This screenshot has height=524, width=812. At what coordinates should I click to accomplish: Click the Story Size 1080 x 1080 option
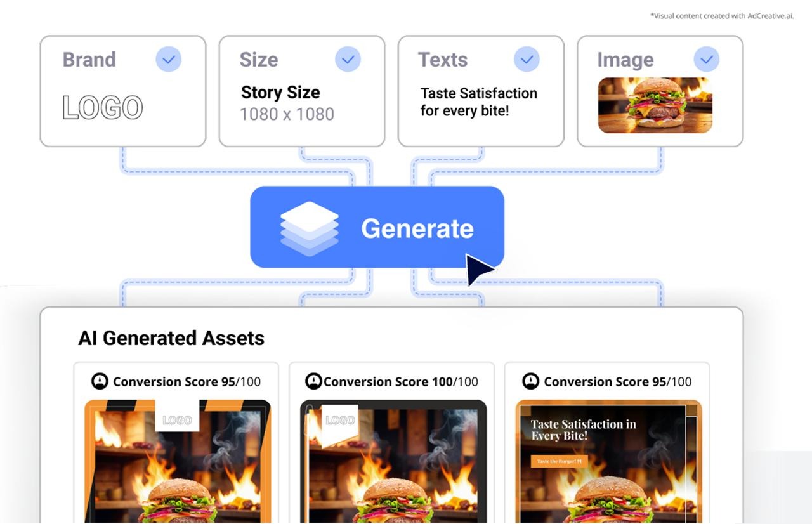(287, 103)
